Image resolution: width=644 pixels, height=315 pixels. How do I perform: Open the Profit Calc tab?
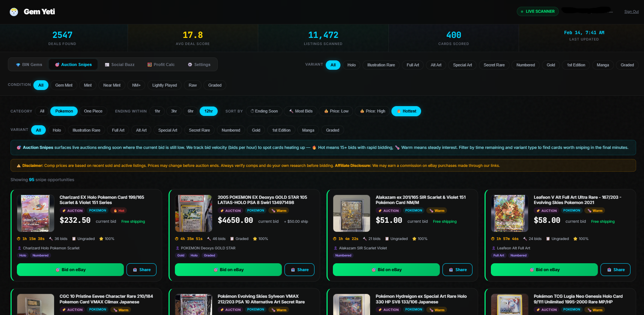click(x=161, y=64)
